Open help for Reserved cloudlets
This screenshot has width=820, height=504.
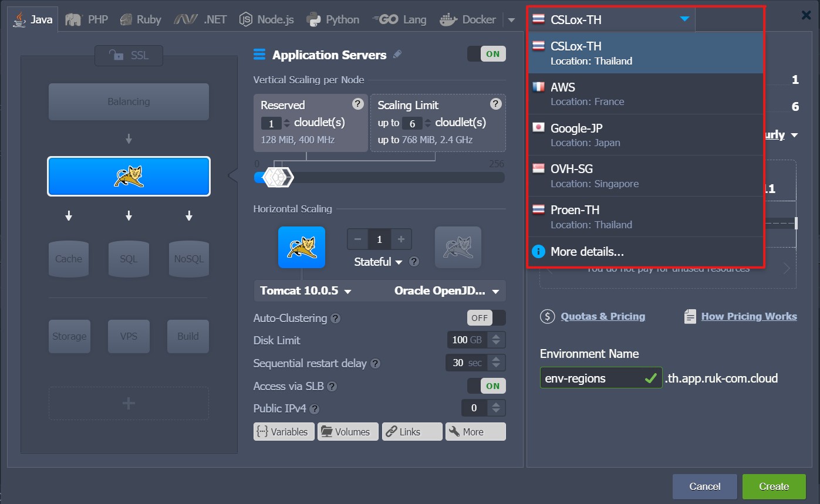357,104
